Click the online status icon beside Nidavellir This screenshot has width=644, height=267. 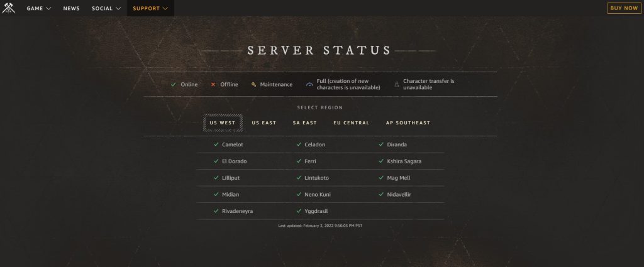tap(381, 194)
